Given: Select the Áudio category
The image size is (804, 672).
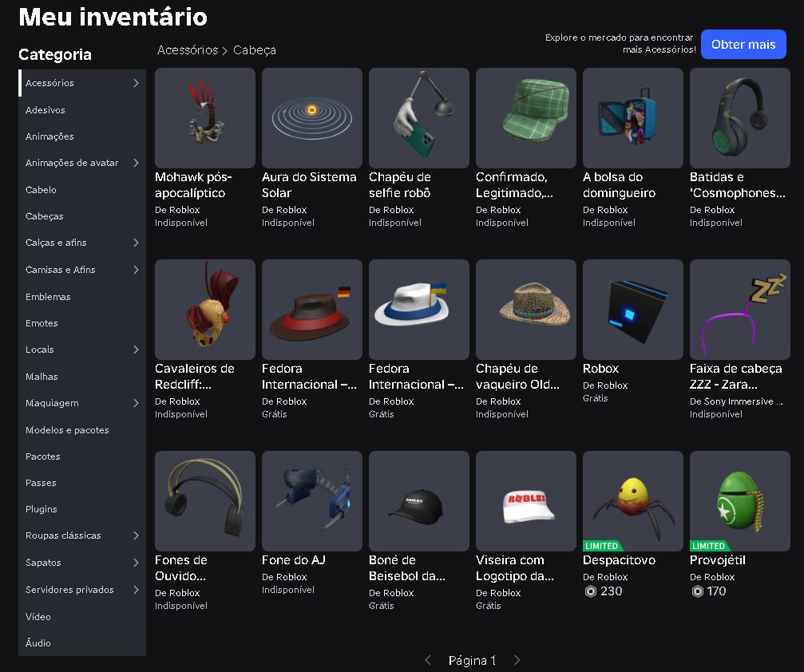Looking at the screenshot, I should (82, 642).
